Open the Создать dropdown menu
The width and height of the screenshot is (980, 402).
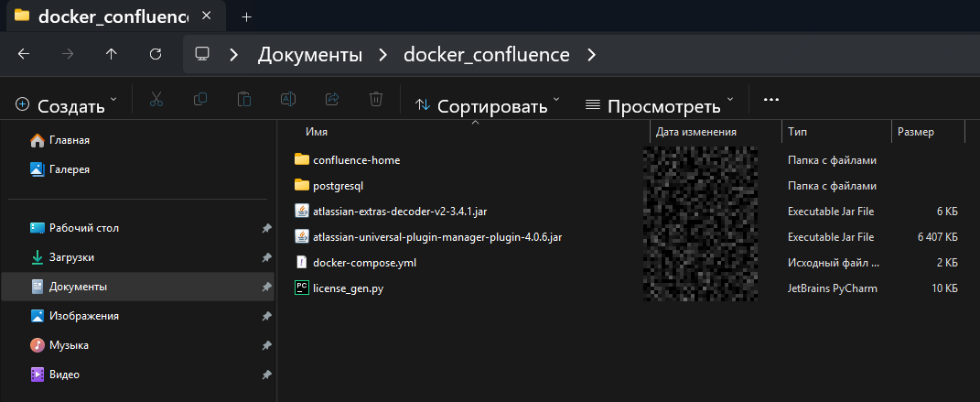(x=66, y=105)
